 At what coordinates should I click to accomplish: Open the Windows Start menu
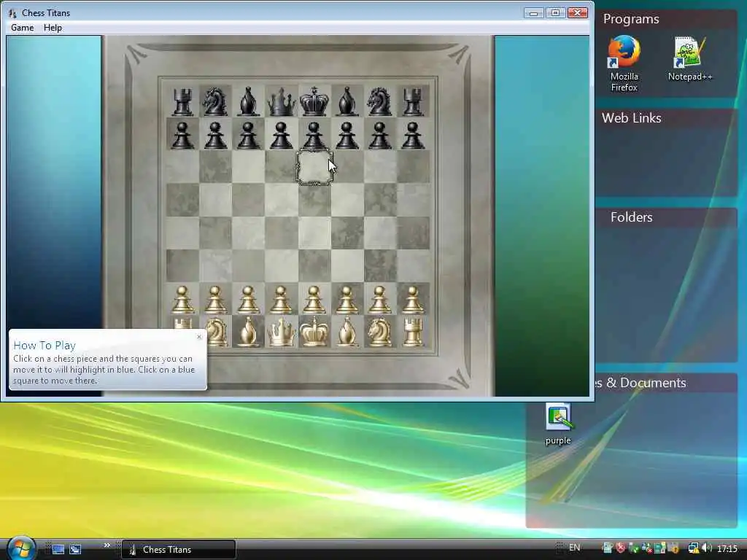21,548
